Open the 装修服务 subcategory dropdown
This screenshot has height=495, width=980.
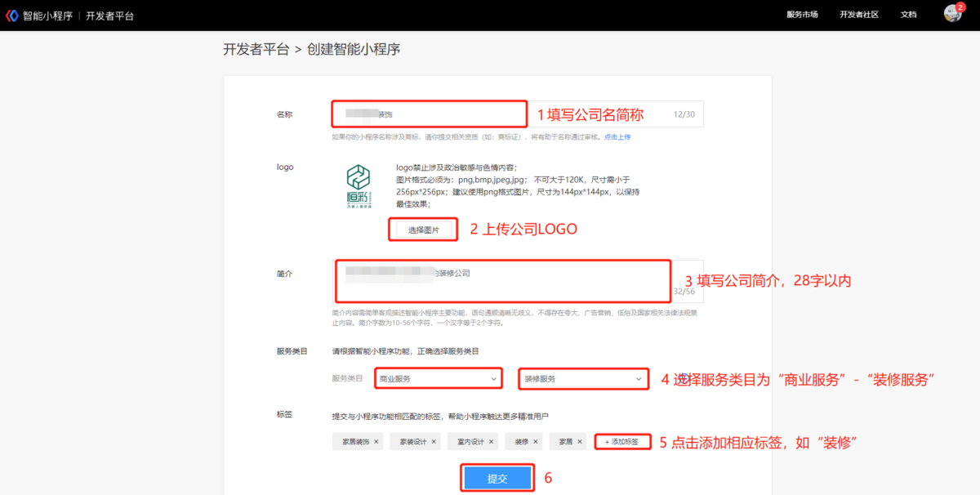tap(583, 379)
